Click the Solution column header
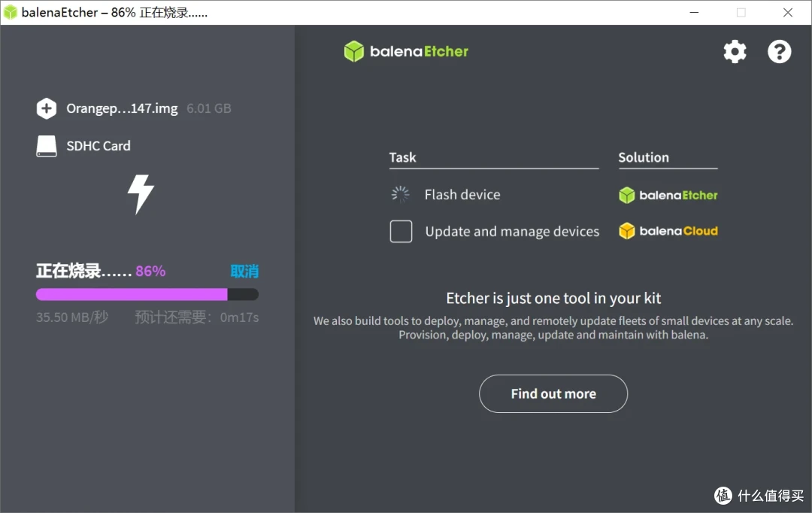Viewport: 812px width, 513px height. point(644,157)
